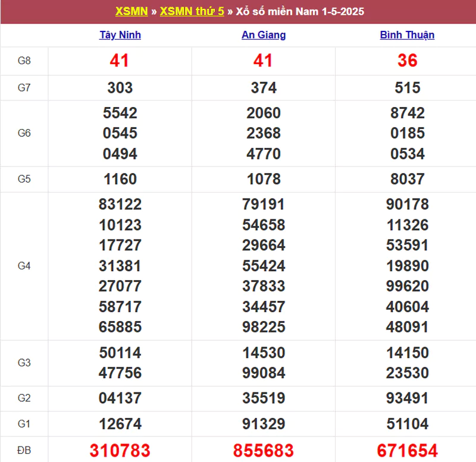This screenshot has height=462, width=476.
Task: Click the G7 number 515
Action: [408, 88]
